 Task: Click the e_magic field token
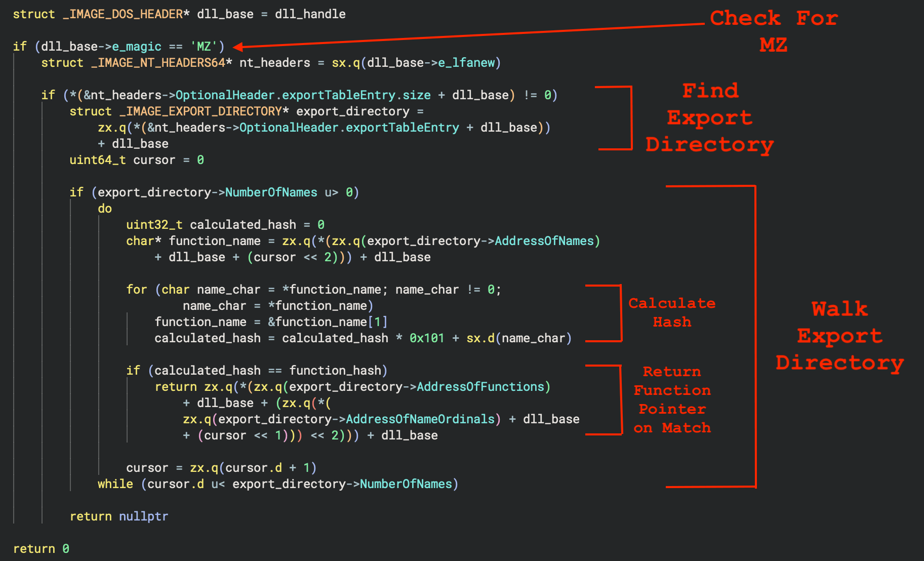[x=136, y=47]
